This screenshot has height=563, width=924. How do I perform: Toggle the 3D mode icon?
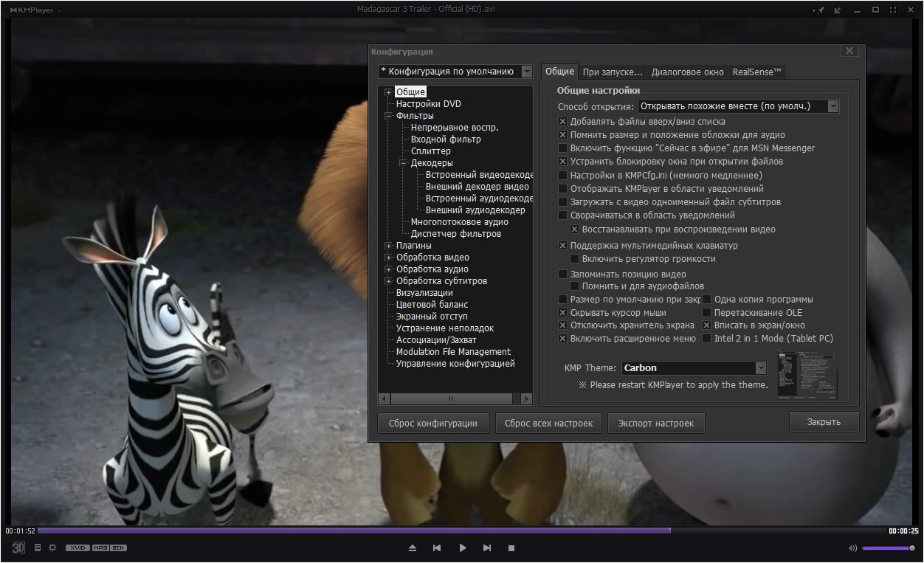pos(18,548)
